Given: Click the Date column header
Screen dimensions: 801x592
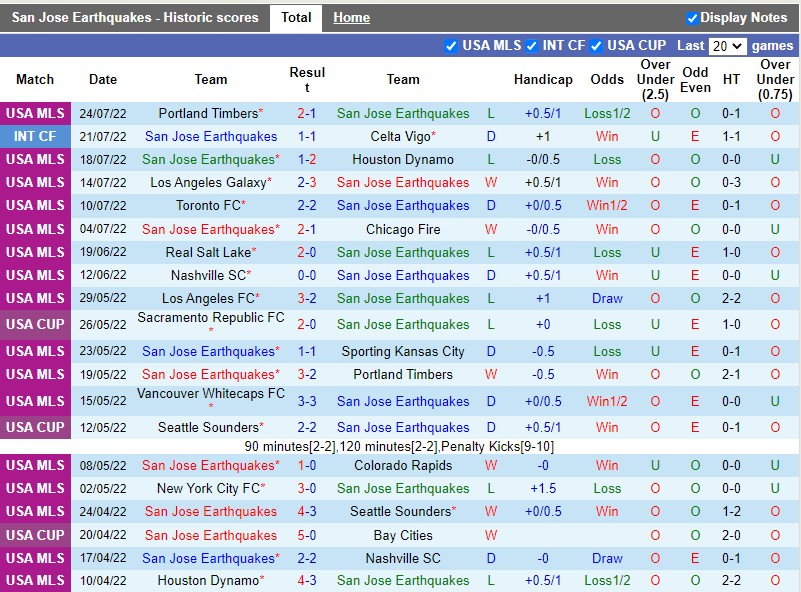Looking at the screenshot, I should pos(102,79).
